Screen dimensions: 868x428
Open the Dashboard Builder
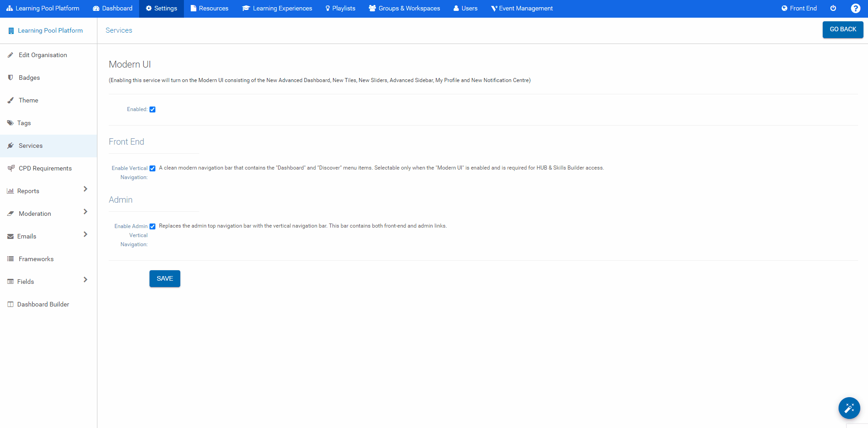(x=43, y=304)
